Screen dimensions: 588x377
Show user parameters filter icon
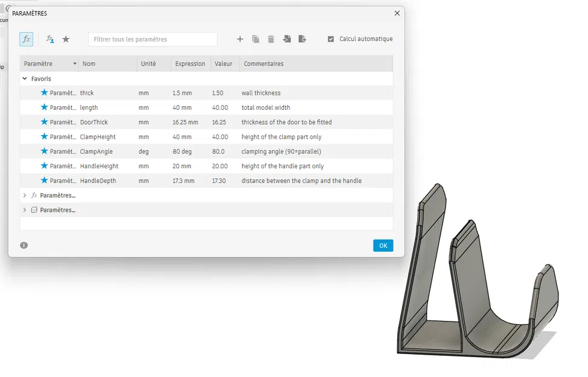[x=50, y=39]
